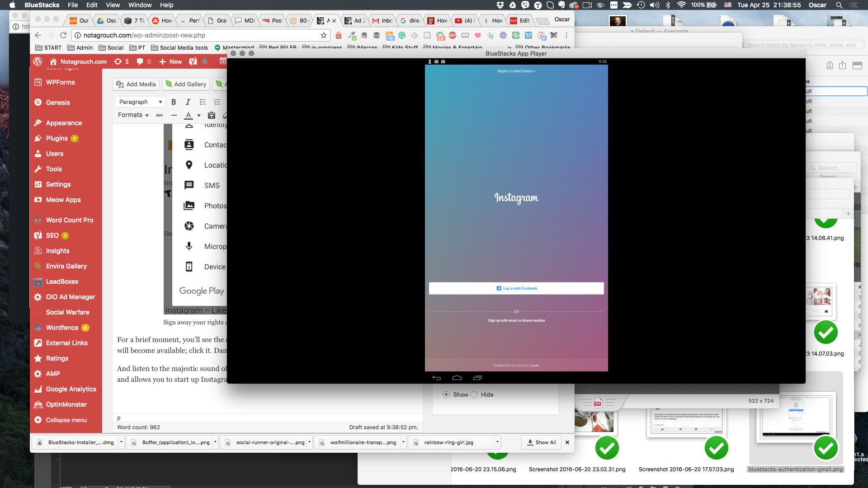Open the Appearance menu item

pos(64,123)
